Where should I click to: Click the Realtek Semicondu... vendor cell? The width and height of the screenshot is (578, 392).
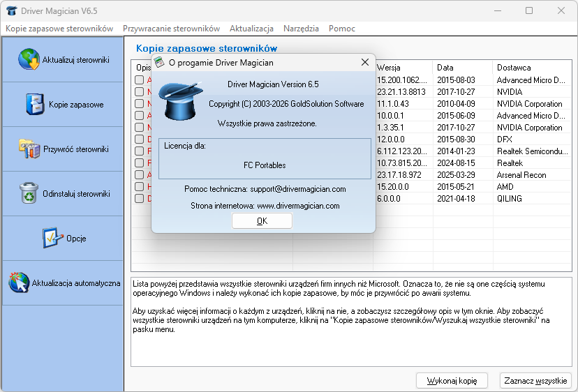coord(533,151)
